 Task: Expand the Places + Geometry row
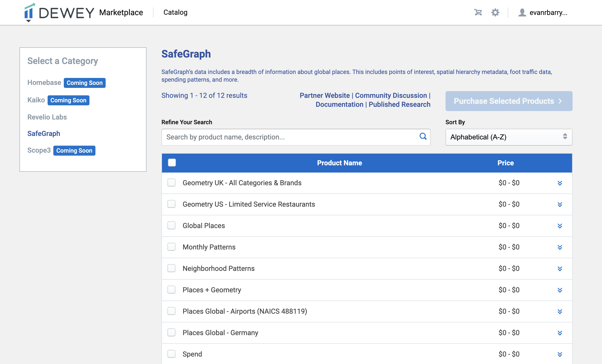(x=560, y=290)
